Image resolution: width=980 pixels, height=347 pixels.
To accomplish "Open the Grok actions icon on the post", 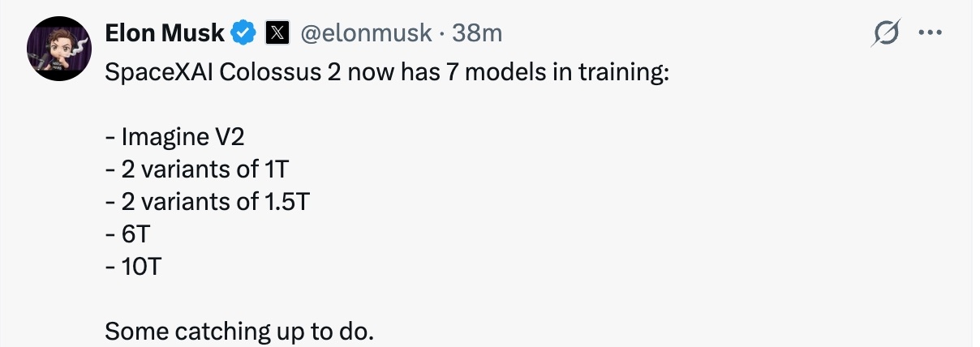I will pyautogui.click(x=886, y=33).
